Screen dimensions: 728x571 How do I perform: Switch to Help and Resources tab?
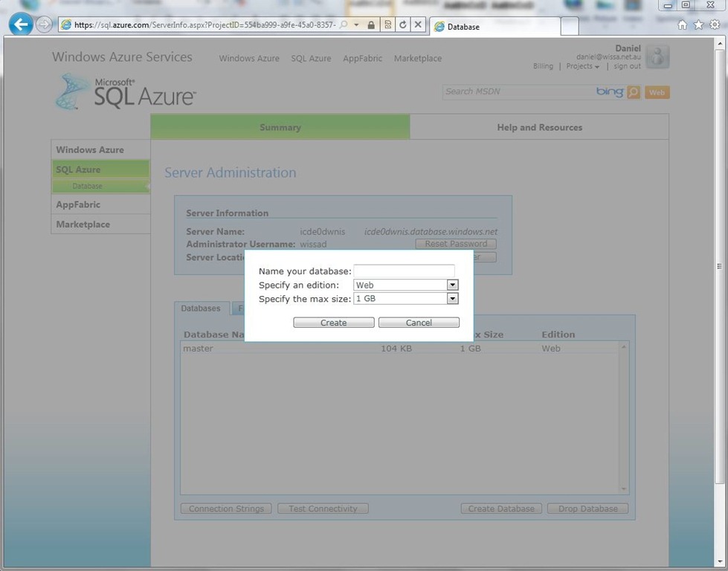(x=540, y=127)
